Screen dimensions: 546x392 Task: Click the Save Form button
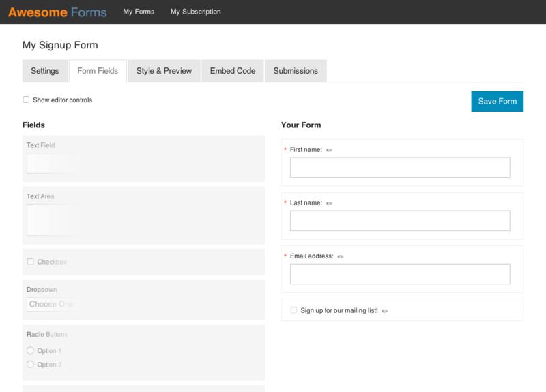(497, 101)
